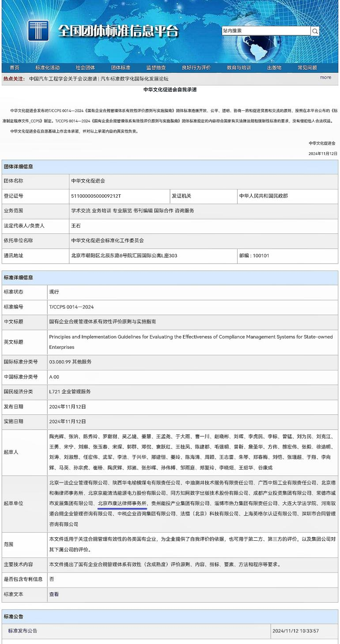Click the 起草人 row label
340x644 pixels.
click(11, 452)
